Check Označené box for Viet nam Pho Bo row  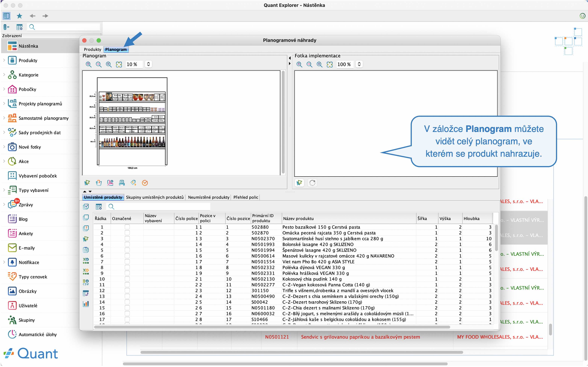pos(127,262)
